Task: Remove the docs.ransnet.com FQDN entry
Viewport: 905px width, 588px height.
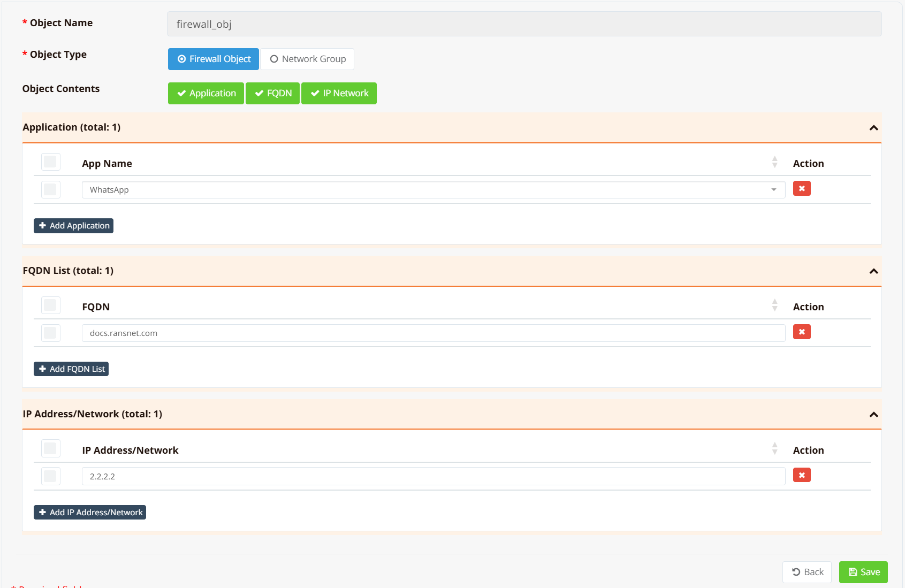Action: coord(801,332)
